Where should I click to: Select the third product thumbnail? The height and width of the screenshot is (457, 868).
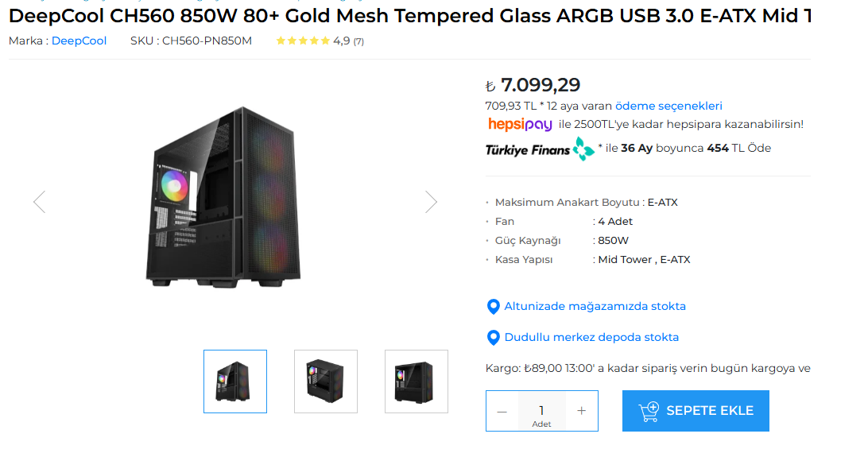417,381
